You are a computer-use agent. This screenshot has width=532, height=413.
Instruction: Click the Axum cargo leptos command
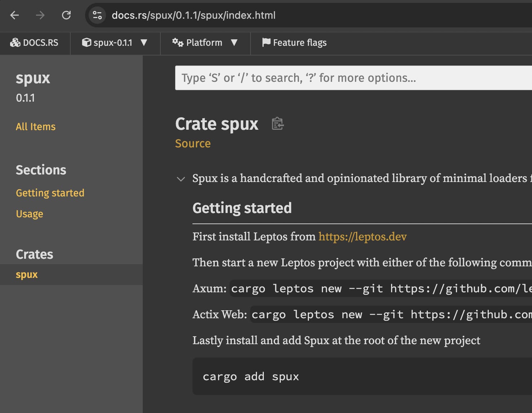coord(381,288)
